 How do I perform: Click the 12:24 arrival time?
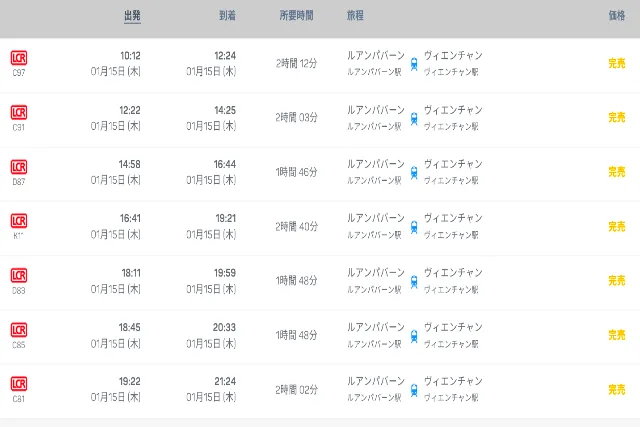[225, 56]
